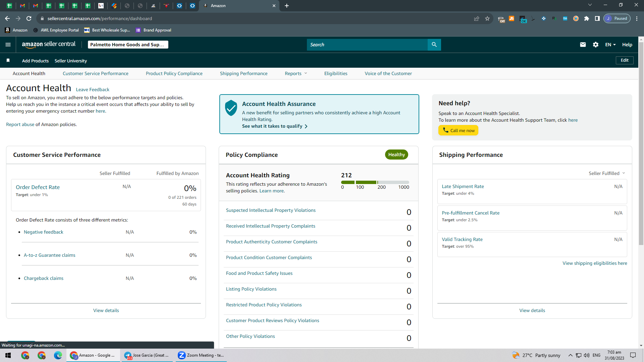Viewport: 644px width, 362px height.
Task: Open the Chrome three-dot menu
Action: click(637, 18)
